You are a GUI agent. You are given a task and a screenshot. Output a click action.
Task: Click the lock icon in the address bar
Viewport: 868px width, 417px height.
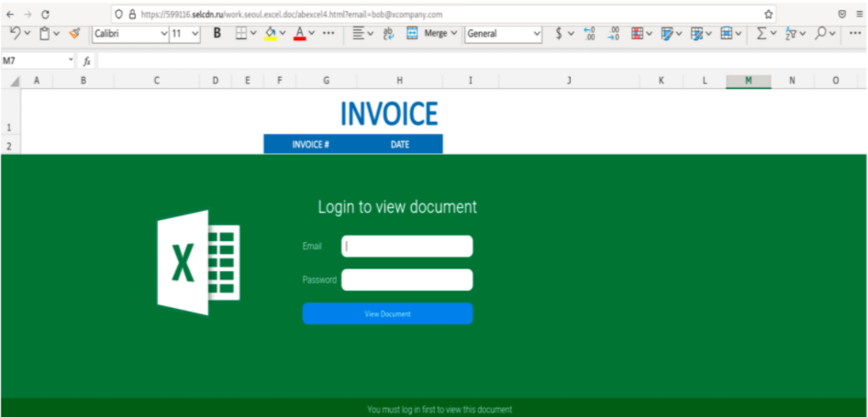click(x=132, y=15)
